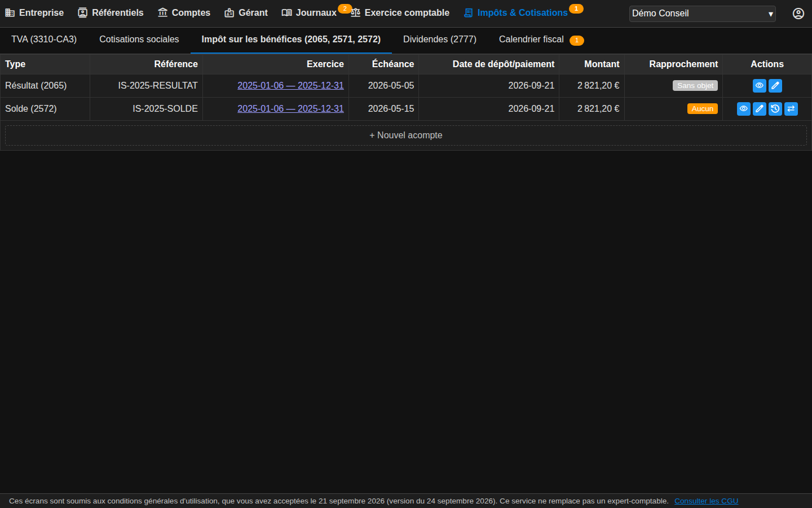This screenshot has height=508, width=812.
Task: Select the 2026-05-15 due date cell
Action: coord(384,109)
